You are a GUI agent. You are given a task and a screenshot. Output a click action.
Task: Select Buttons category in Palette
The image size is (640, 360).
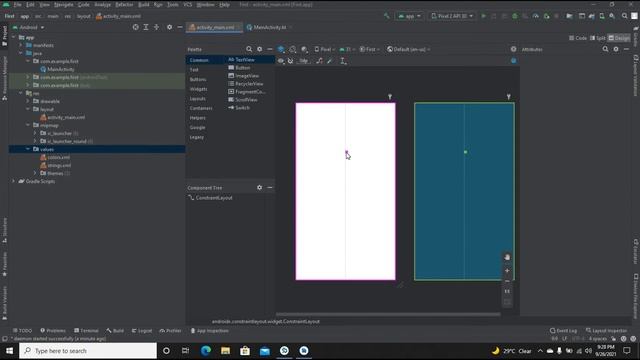tap(198, 79)
